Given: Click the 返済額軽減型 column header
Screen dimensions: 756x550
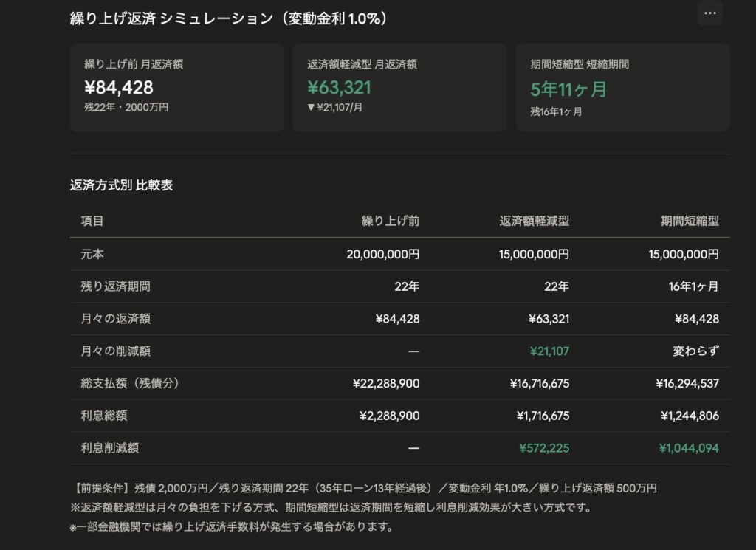Looking at the screenshot, I should coord(535,221).
